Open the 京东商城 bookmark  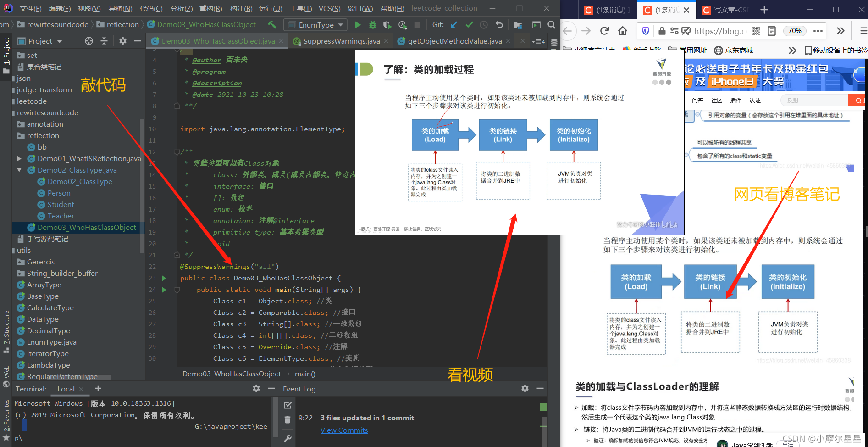[x=734, y=50]
